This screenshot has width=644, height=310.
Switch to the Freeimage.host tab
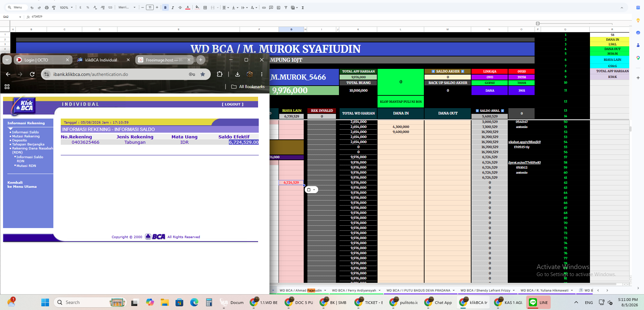coord(164,60)
